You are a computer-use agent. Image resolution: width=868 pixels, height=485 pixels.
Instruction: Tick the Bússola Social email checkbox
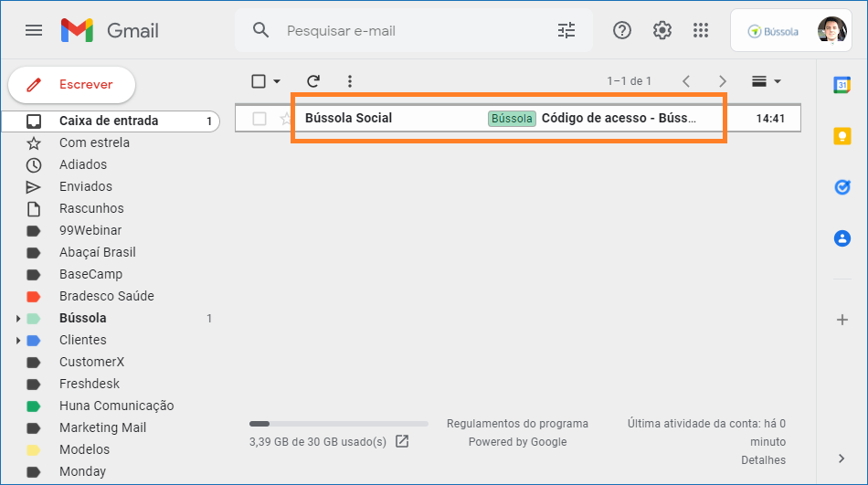click(x=259, y=119)
